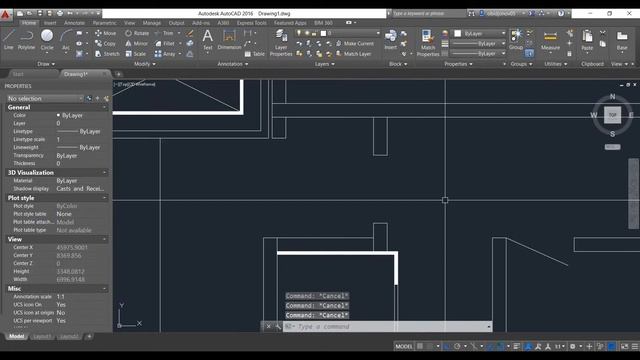Viewport: 640px width, 360px height.
Task: Click the object color swatch in Properties panel
Action: [x=458, y=33]
